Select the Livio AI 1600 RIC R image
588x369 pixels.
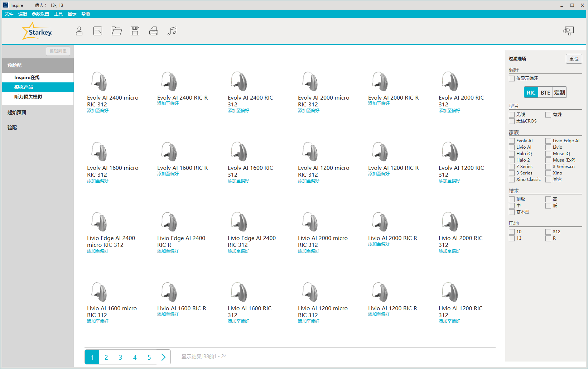tap(169, 292)
